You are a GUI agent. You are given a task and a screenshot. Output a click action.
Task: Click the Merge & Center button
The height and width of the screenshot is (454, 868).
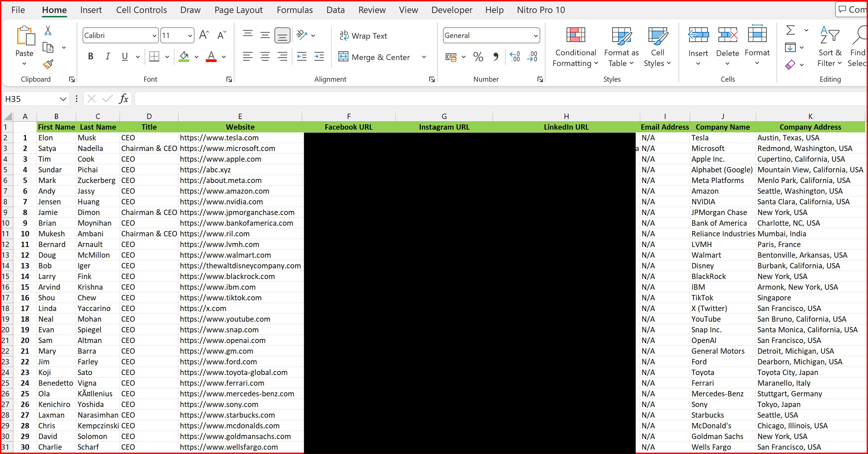[375, 57]
